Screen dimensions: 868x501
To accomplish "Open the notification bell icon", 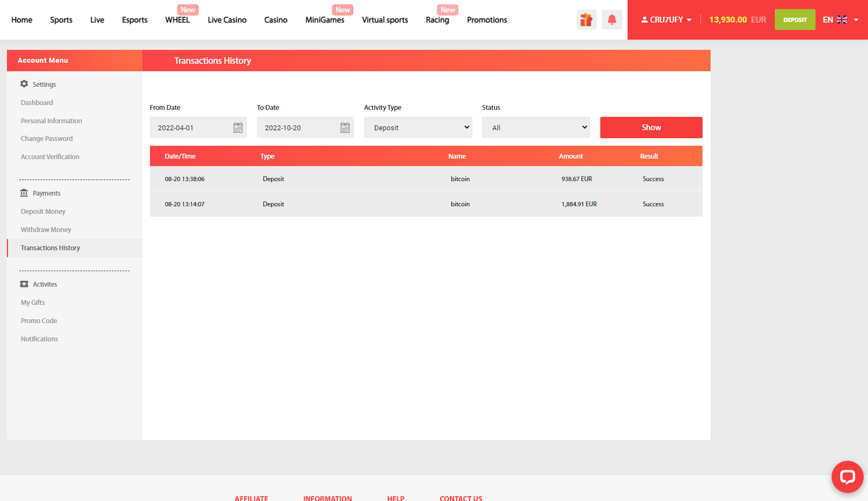I will [612, 20].
